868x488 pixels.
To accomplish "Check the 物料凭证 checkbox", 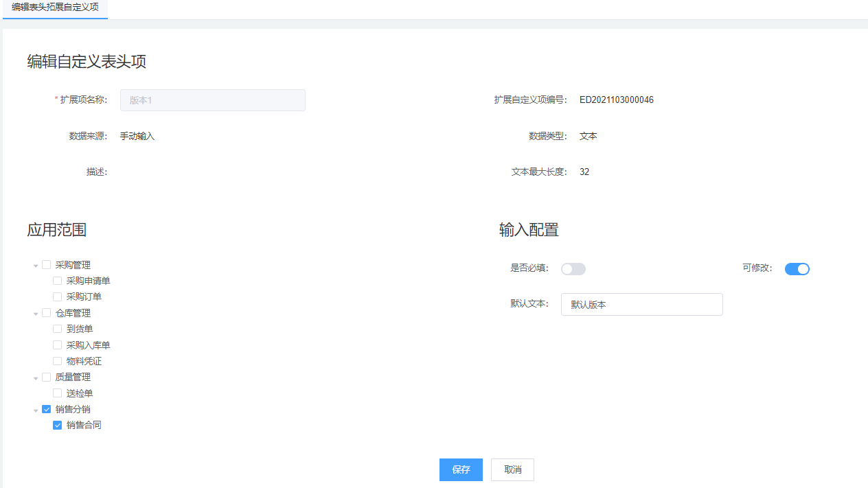I will pyautogui.click(x=58, y=361).
